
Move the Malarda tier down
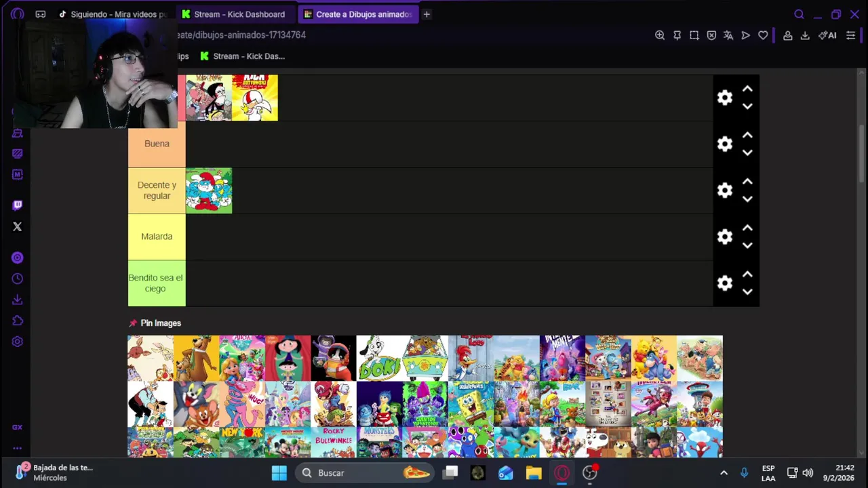tap(747, 245)
